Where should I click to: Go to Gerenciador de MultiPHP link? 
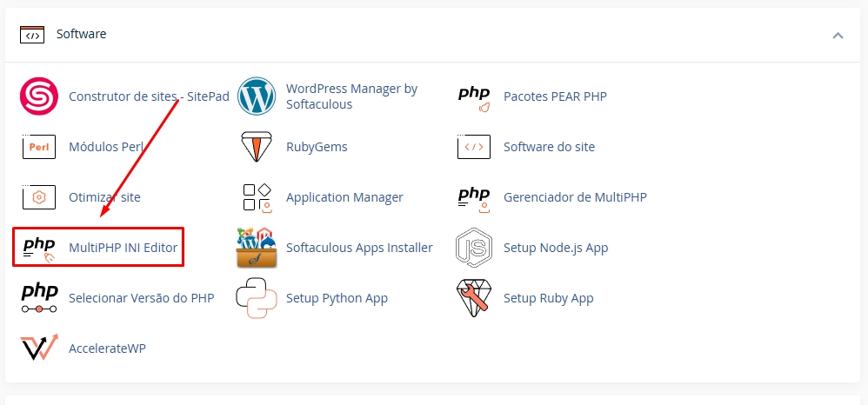[574, 197]
